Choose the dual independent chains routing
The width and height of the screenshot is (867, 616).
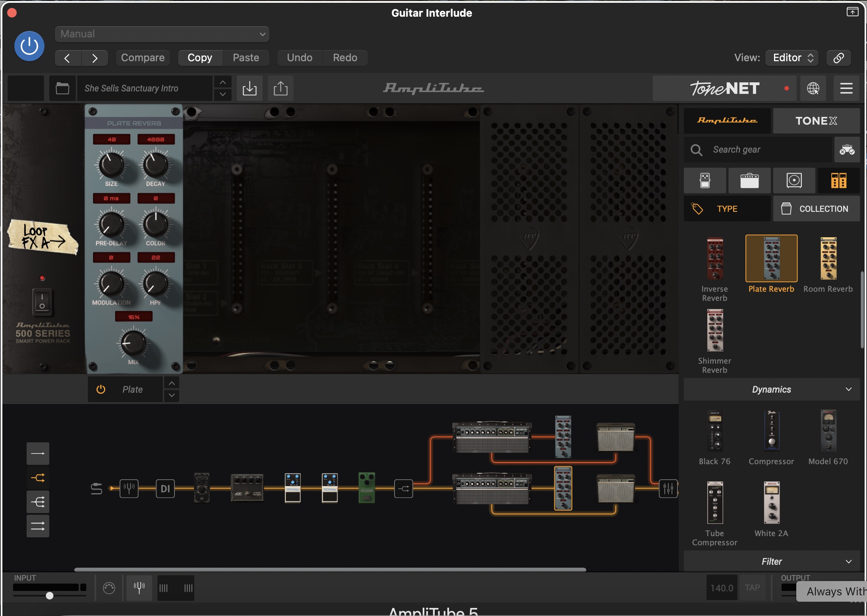click(38, 526)
